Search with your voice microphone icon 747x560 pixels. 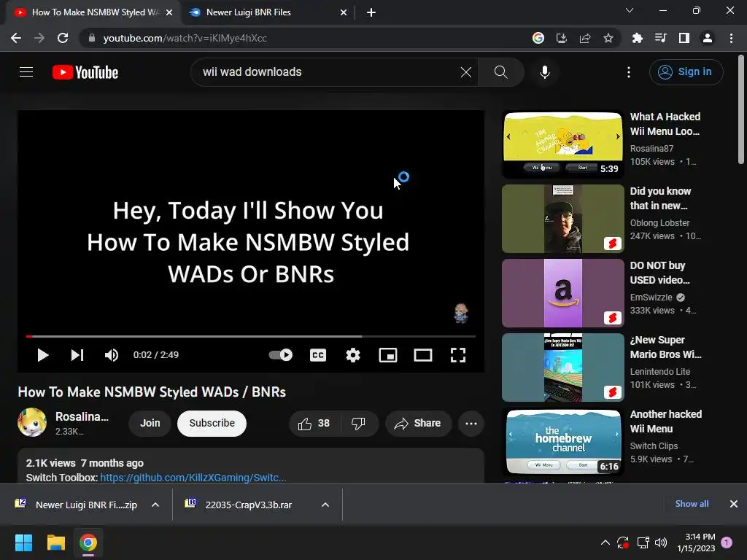[545, 72]
